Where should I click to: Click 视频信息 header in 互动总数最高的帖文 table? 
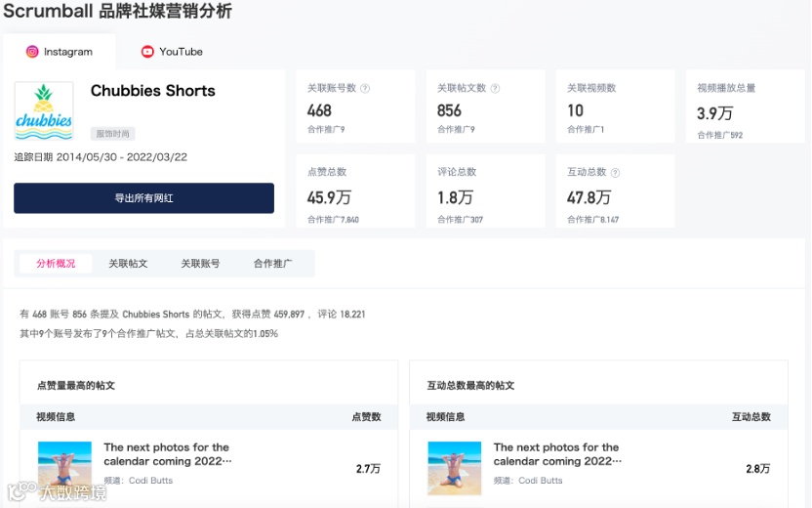[x=446, y=417]
